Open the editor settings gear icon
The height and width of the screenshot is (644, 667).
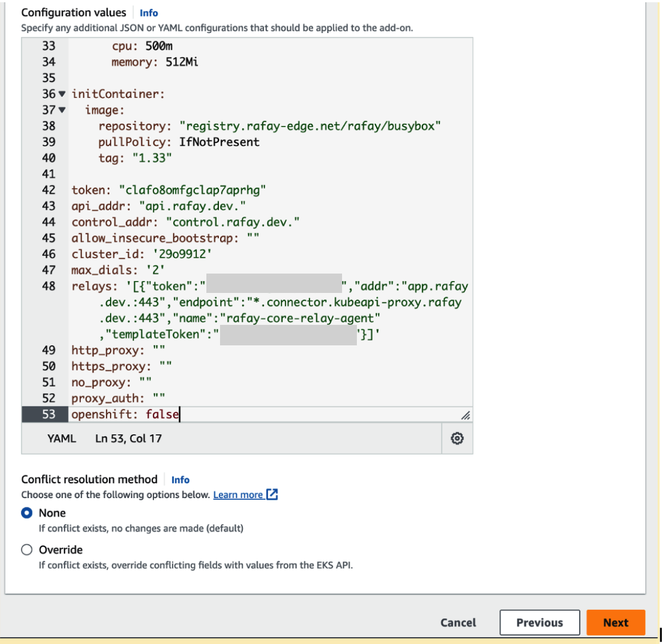(457, 438)
